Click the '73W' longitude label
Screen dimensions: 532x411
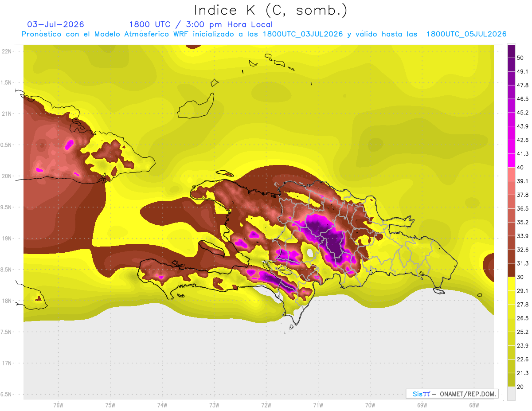click(214, 405)
